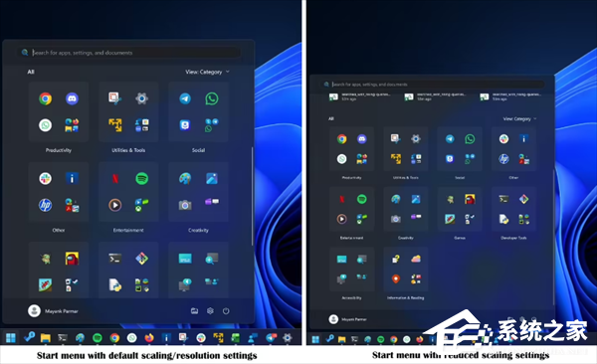The height and width of the screenshot is (364, 597).
Task: Open Settings gear in left menu's Utilities & Tools
Action: [141, 98]
